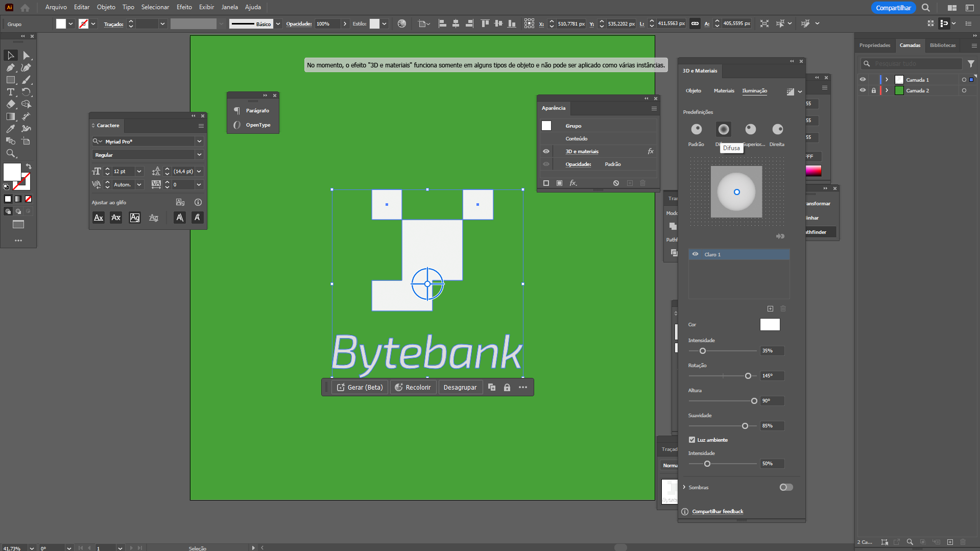This screenshot has width=980, height=551.
Task: Toggle the Sombras switch
Action: click(786, 487)
